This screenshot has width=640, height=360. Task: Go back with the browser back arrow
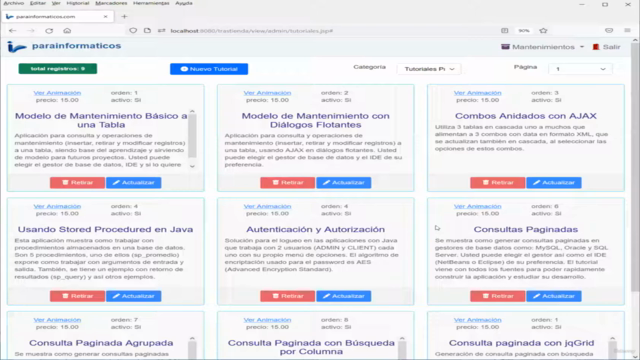pyautogui.click(x=13, y=31)
